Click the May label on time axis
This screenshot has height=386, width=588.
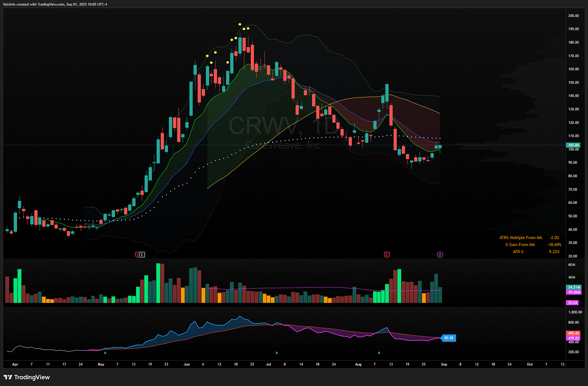101,364
